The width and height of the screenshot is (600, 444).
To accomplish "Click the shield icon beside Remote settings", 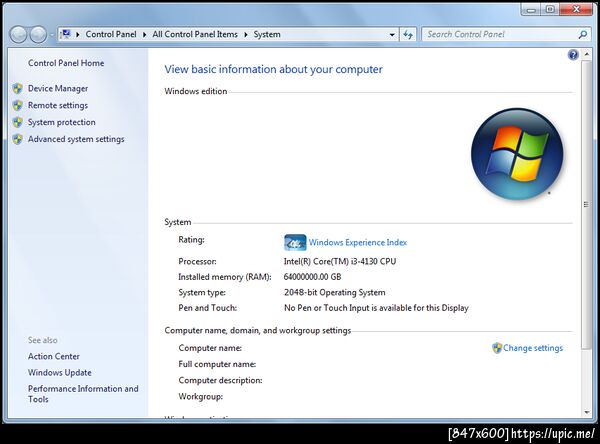I will click(x=18, y=106).
